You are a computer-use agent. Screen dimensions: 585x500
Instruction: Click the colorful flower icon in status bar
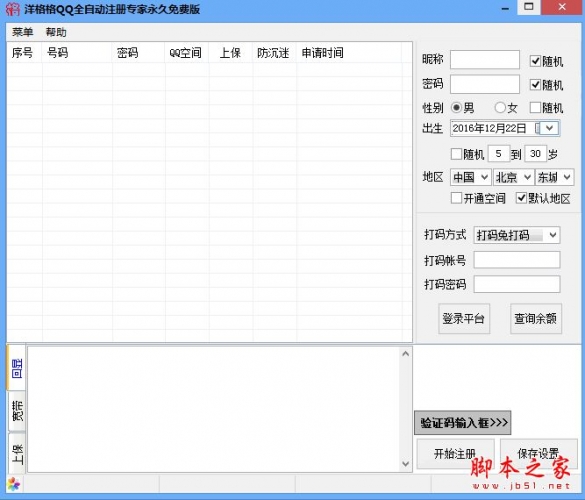[x=14, y=484]
